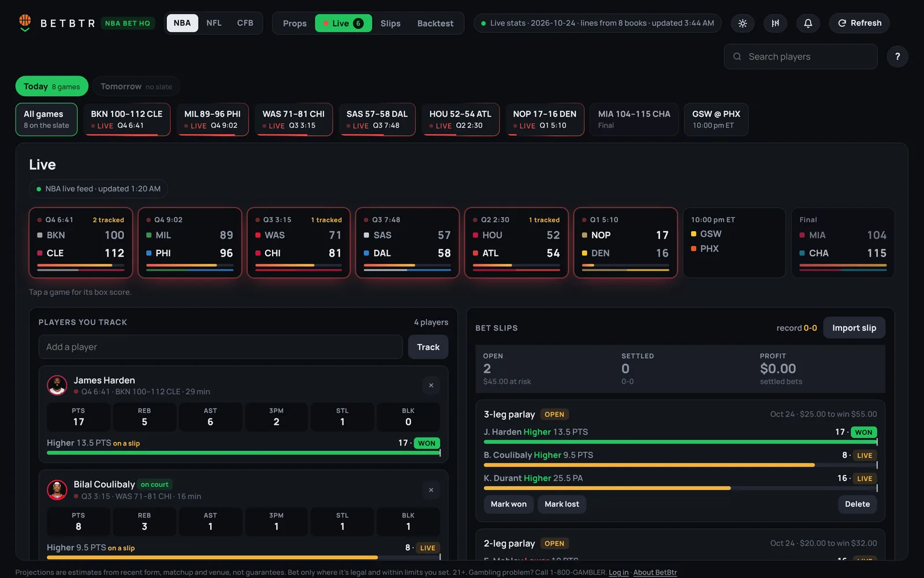Open the Props tab

click(295, 23)
